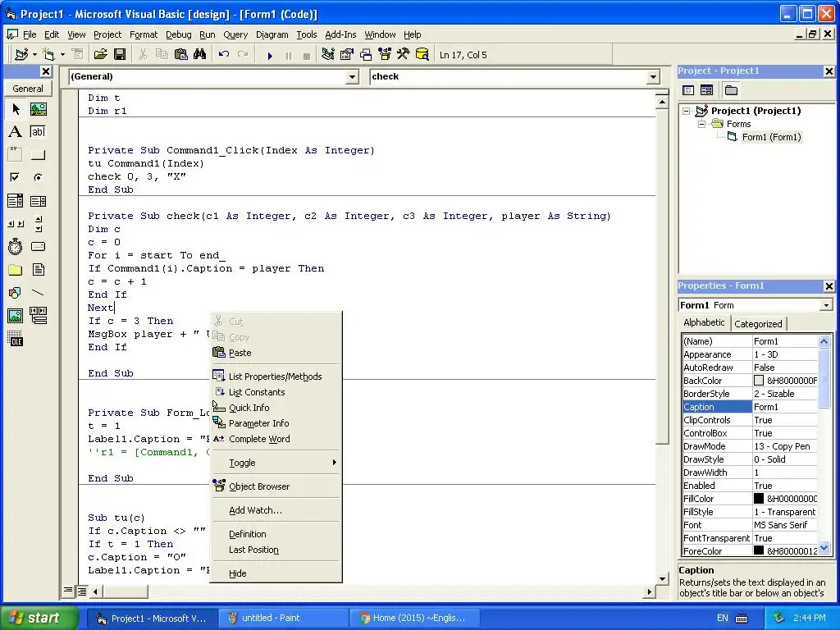Select the DriveListBox control tool

[38, 246]
